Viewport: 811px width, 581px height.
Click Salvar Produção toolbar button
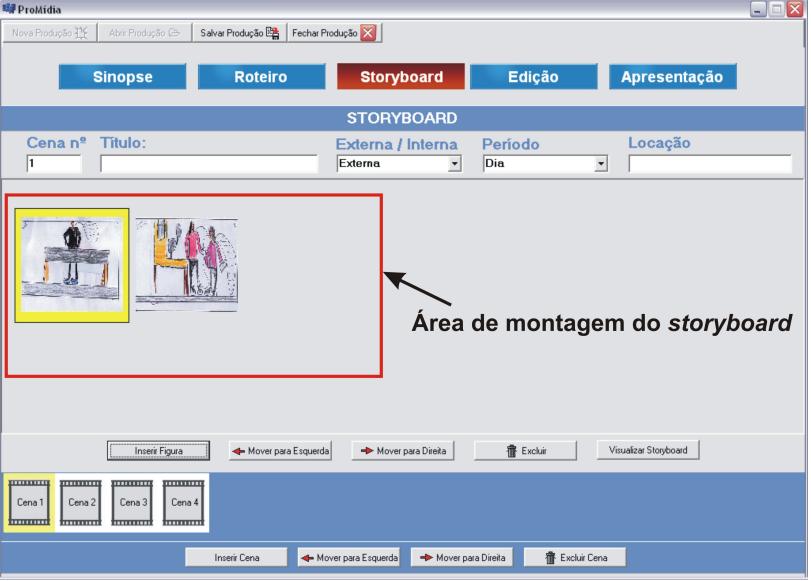(237, 32)
